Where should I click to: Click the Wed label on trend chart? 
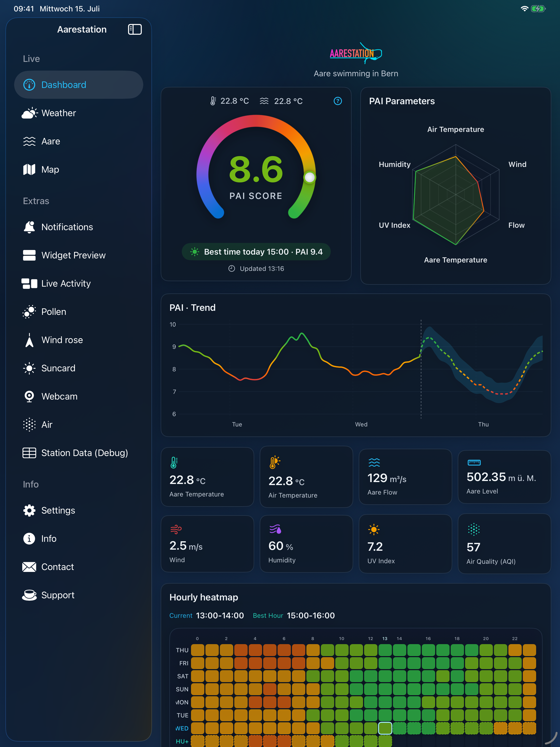pos(361,425)
